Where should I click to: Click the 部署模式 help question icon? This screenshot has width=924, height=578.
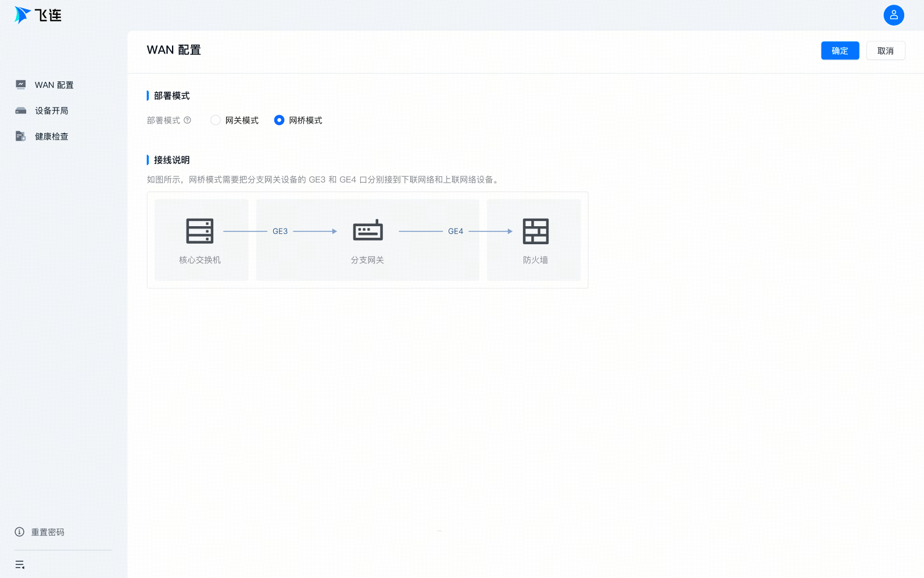(187, 120)
